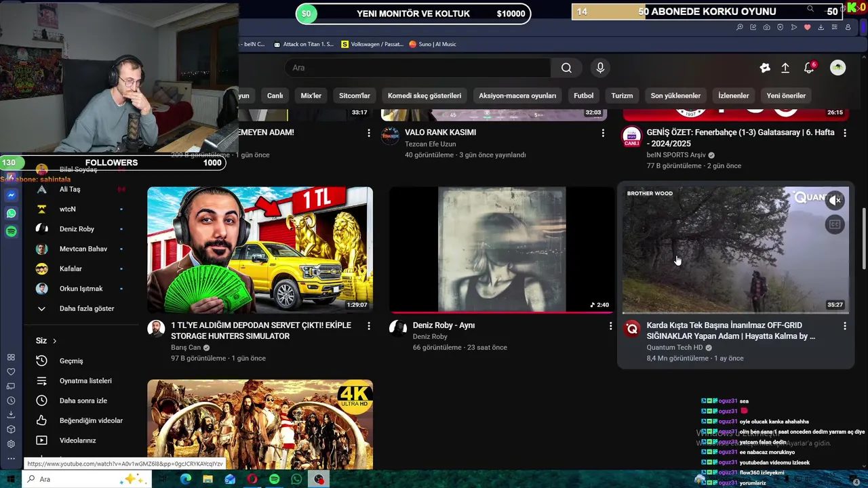Click the YouTube Ara search field
This screenshot has width=868, height=488.
coord(418,68)
